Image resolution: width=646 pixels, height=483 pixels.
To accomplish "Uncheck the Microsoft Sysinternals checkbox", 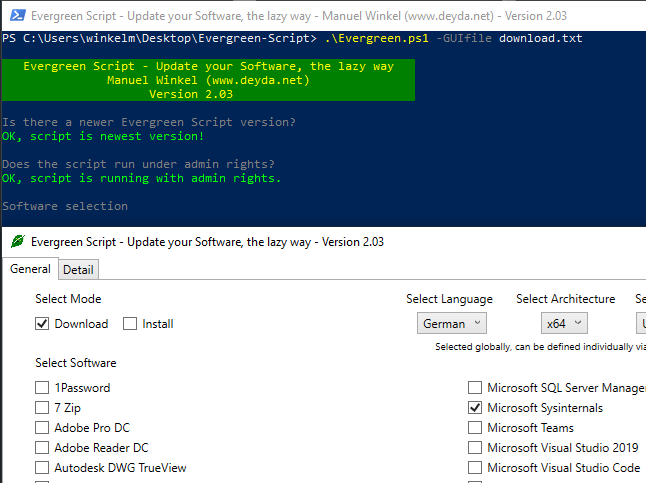I will (475, 408).
